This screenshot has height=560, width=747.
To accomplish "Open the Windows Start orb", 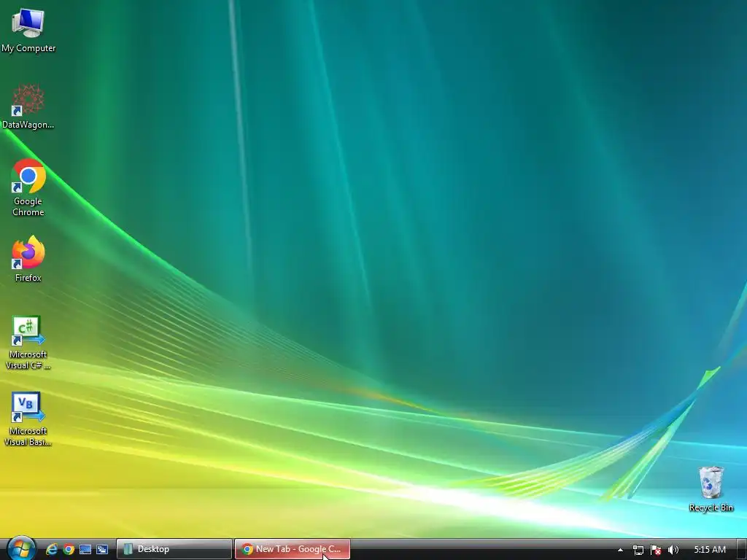I will (x=21, y=548).
